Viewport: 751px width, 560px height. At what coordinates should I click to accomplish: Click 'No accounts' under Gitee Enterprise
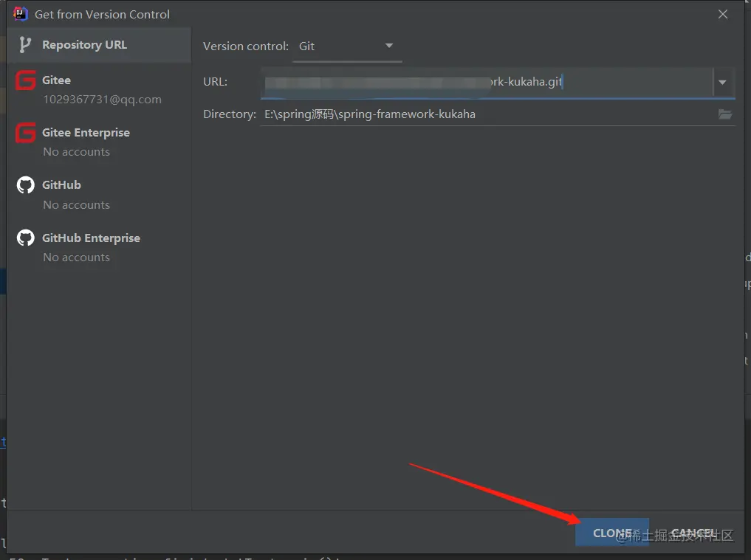tap(77, 152)
